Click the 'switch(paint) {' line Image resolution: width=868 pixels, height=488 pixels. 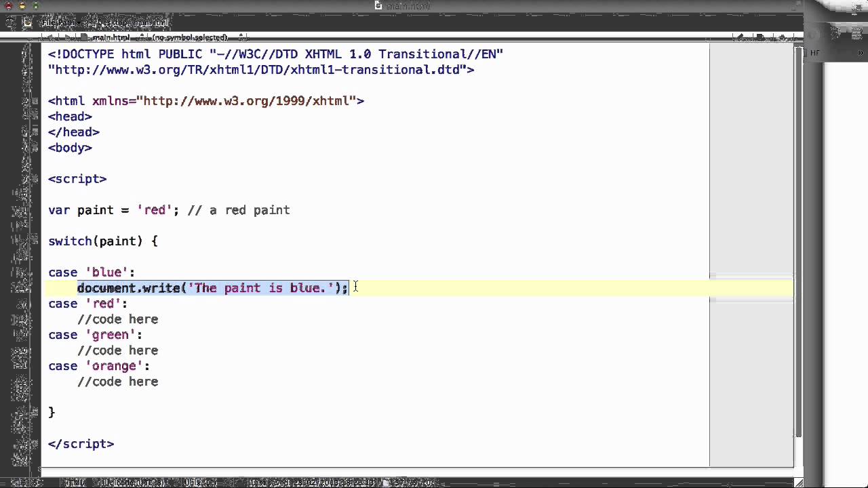[103, 241]
